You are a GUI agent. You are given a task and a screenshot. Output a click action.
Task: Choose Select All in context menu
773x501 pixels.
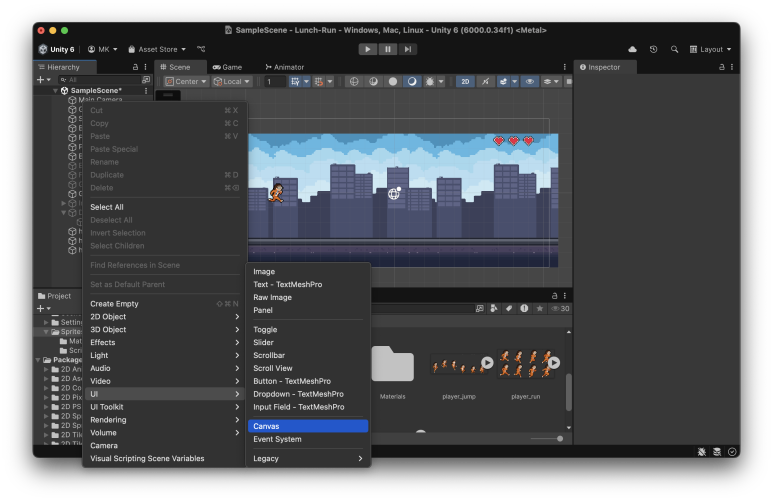(107, 207)
